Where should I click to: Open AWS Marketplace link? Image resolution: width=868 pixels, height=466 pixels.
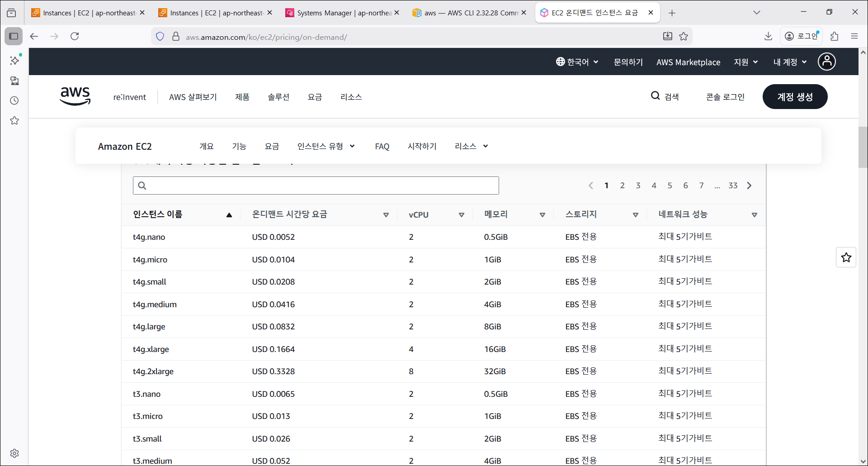coord(688,62)
